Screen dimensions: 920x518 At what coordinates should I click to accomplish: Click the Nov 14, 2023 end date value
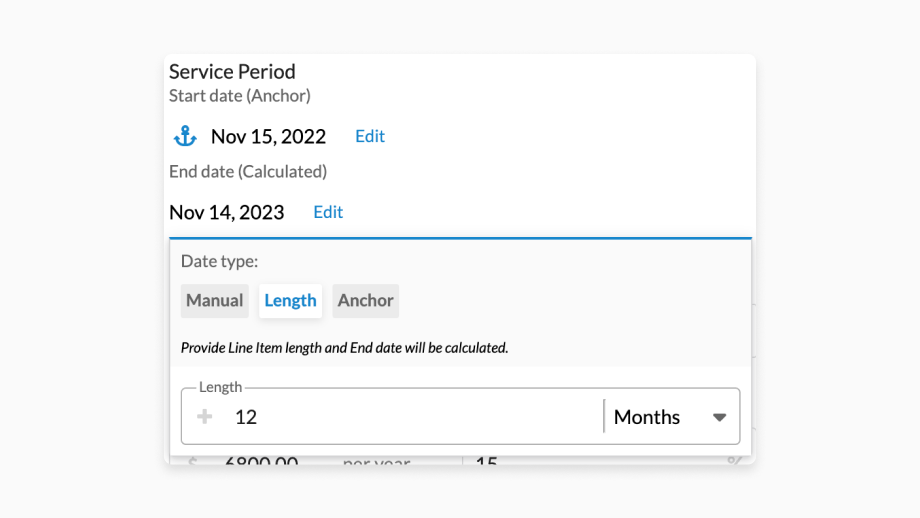[x=227, y=212]
